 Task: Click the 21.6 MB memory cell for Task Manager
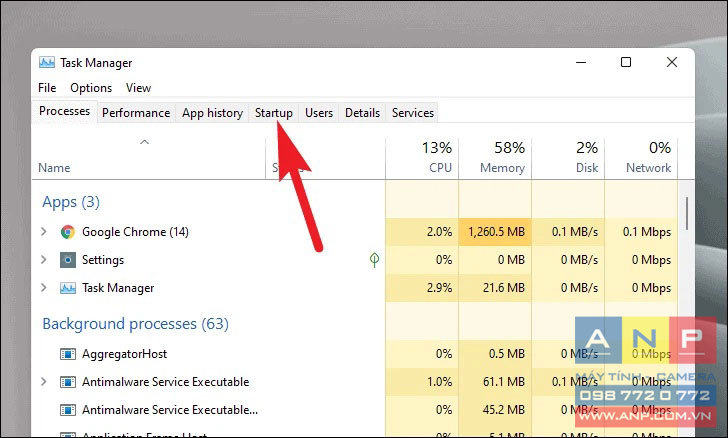point(495,288)
